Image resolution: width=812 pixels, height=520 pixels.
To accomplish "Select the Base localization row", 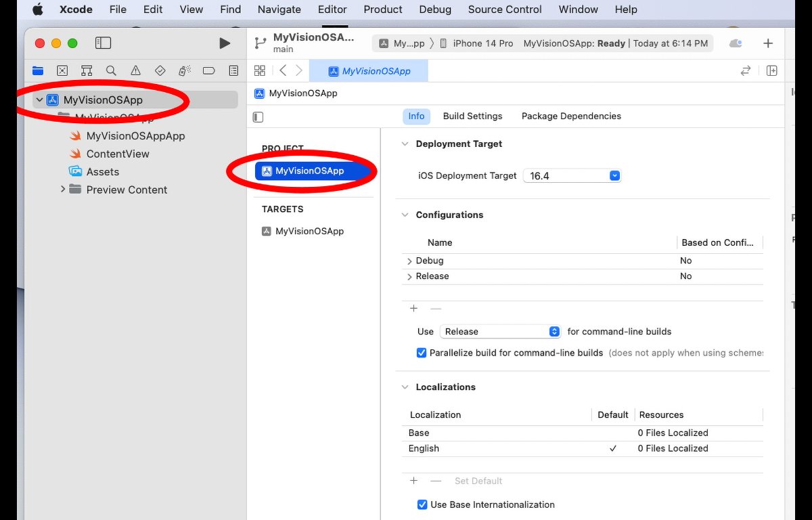I will coord(582,433).
